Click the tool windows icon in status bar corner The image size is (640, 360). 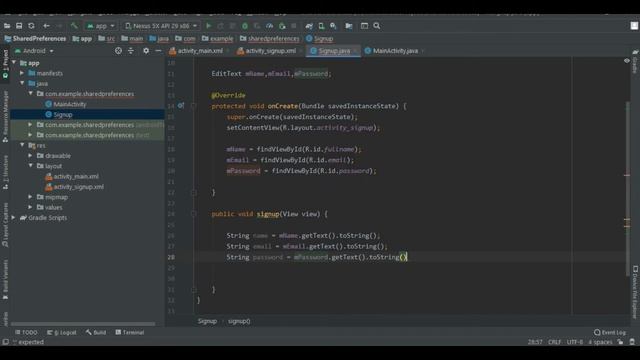[x=5, y=342]
